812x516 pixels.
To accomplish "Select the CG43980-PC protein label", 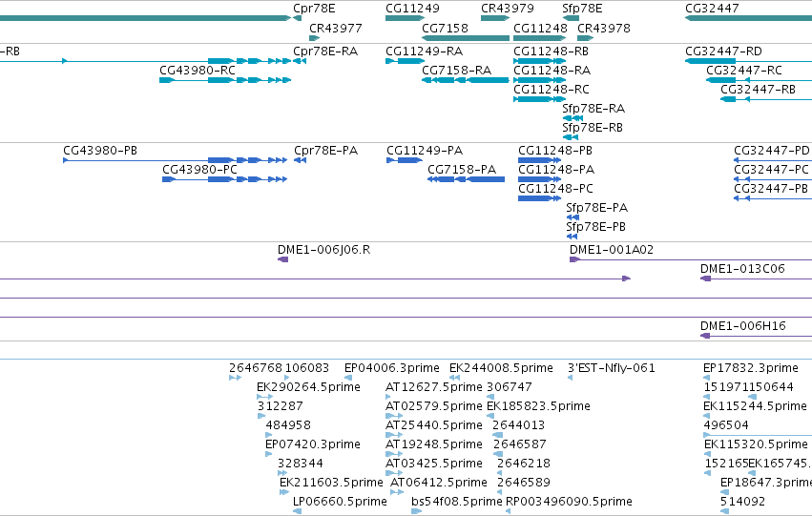I will 199,170.
